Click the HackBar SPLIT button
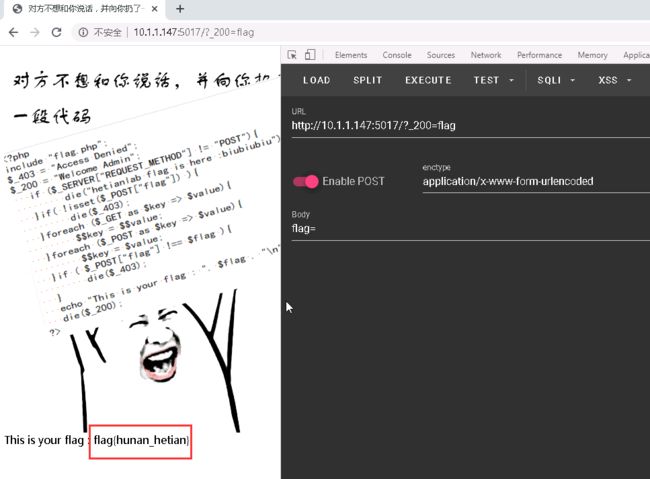 (x=368, y=80)
